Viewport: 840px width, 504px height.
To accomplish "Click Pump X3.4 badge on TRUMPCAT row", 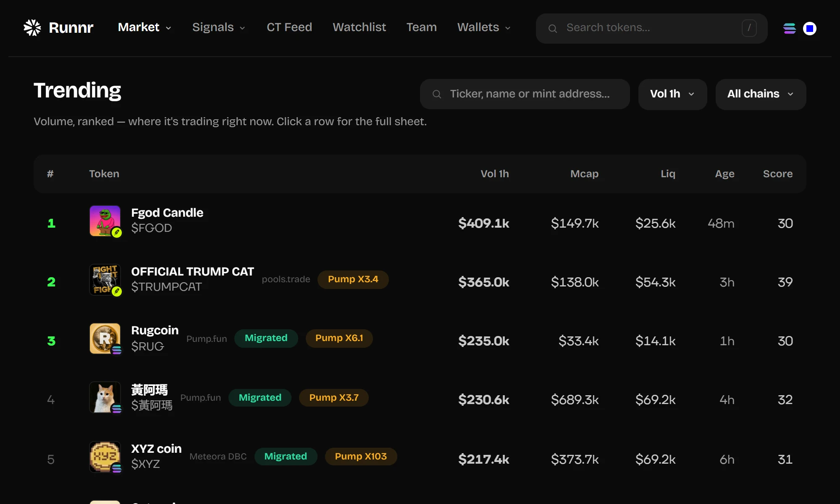I will (353, 279).
